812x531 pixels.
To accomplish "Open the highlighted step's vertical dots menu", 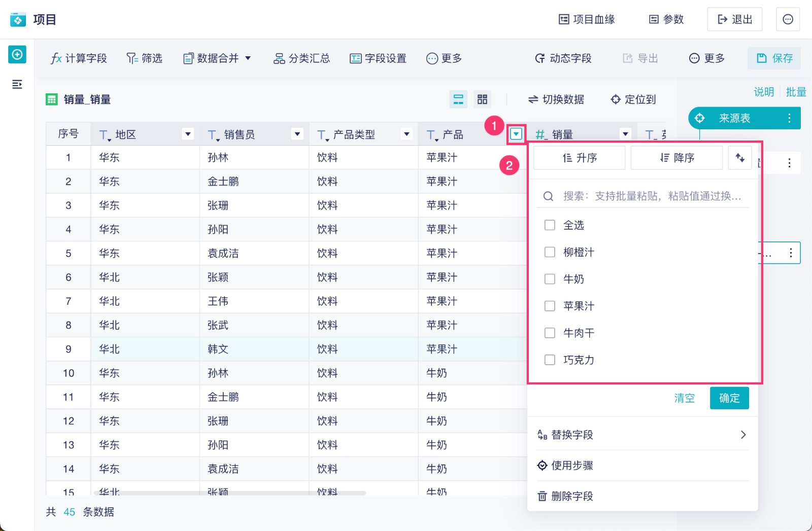I will click(x=791, y=253).
